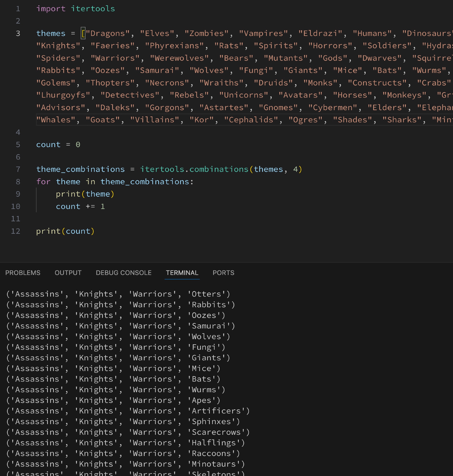Place cursor on the word itertools in line 1

[93, 9]
